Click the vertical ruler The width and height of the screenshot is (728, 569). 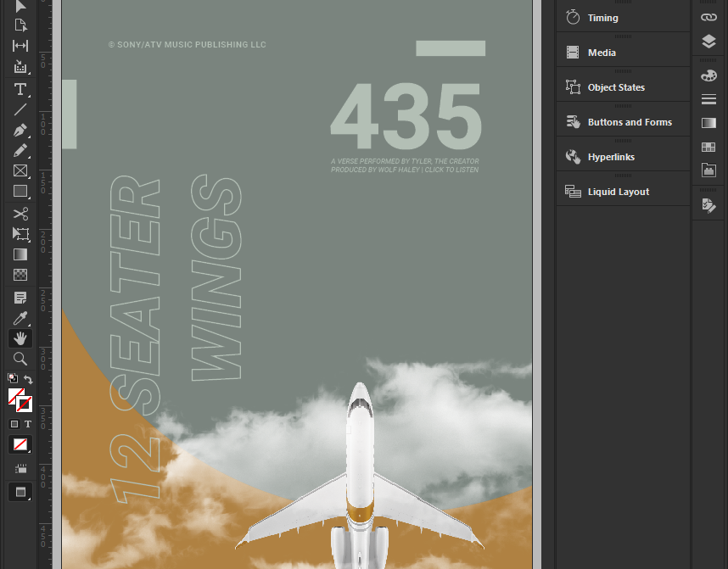click(x=45, y=285)
